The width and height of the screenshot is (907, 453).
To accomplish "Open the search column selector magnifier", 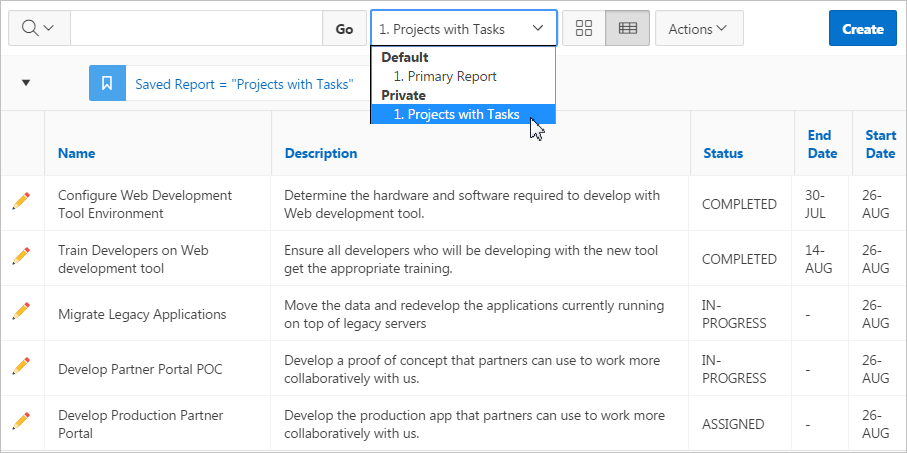I will [x=38, y=29].
